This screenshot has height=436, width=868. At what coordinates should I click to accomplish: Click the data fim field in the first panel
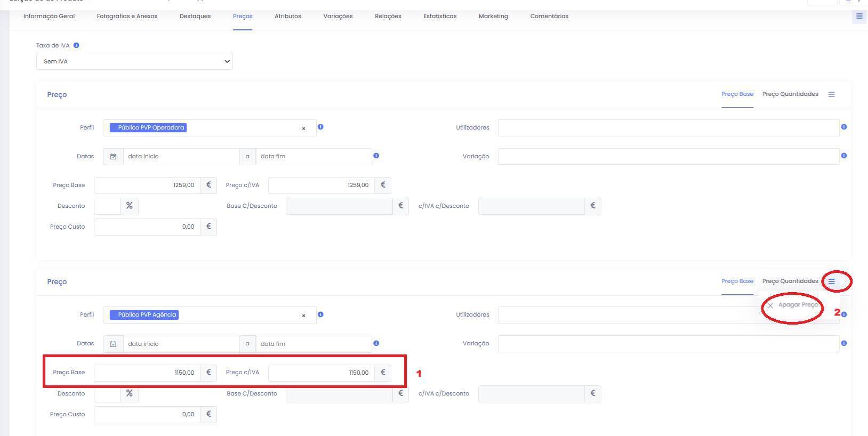click(x=313, y=157)
